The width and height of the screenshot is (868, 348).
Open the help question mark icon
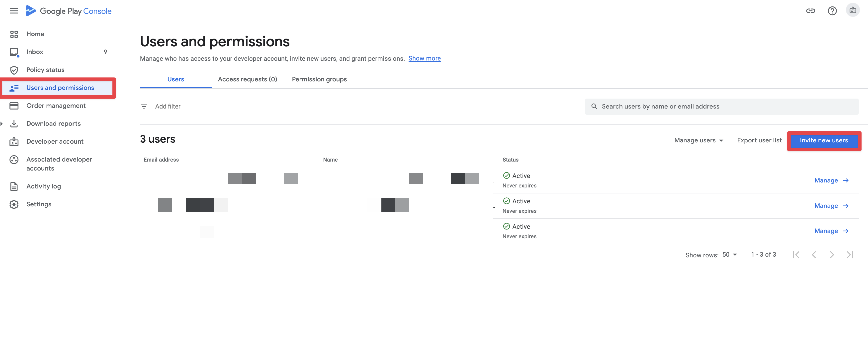coord(832,11)
